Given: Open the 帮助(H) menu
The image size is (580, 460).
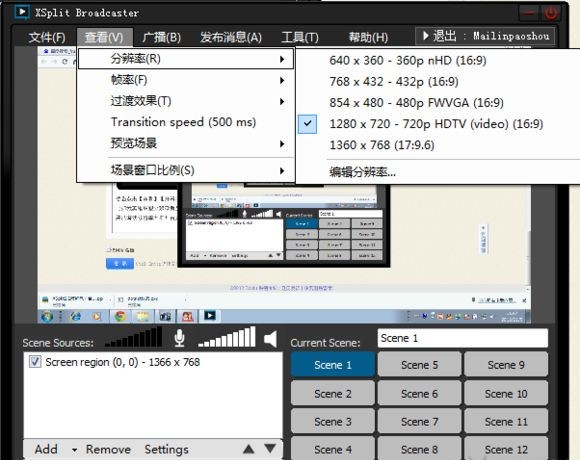Looking at the screenshot, I should (x=368, y=37).
